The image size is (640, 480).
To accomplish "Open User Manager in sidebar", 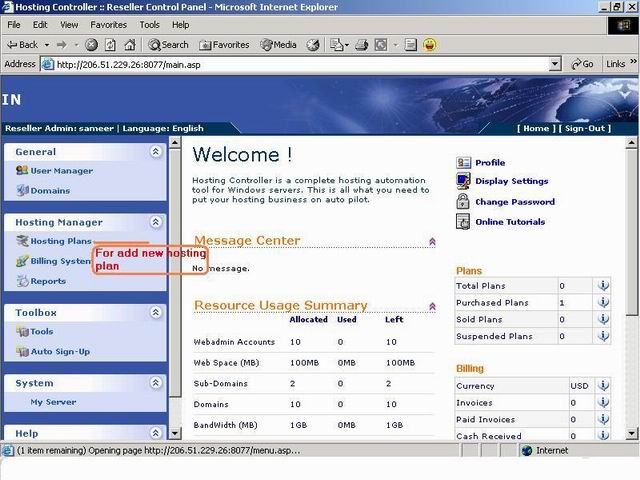I will [62, 171].
